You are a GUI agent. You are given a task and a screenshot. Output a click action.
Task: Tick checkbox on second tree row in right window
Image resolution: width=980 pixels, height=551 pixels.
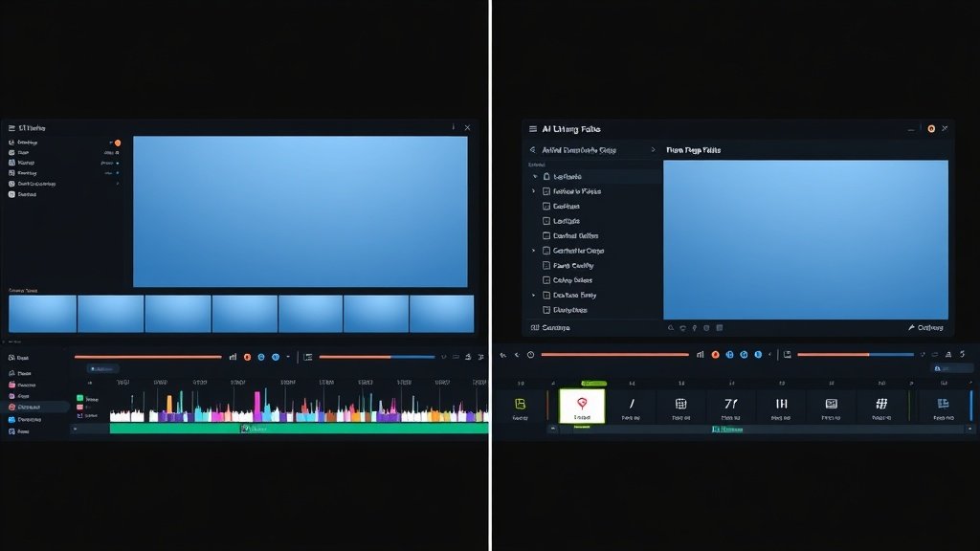546,191
